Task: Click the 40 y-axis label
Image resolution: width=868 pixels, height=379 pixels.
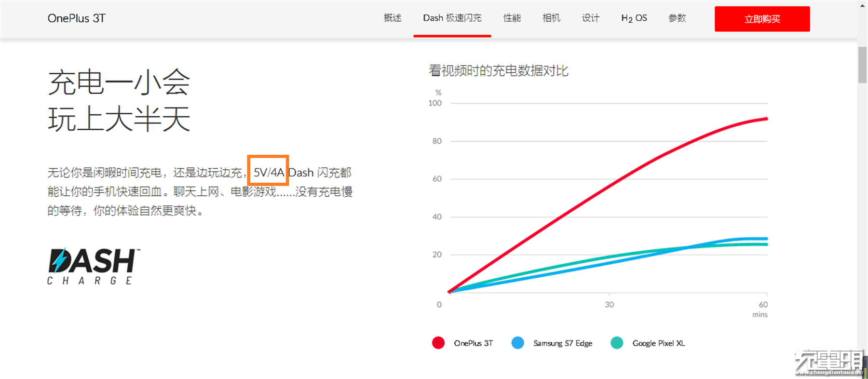Action: click(x=437, y=217)
